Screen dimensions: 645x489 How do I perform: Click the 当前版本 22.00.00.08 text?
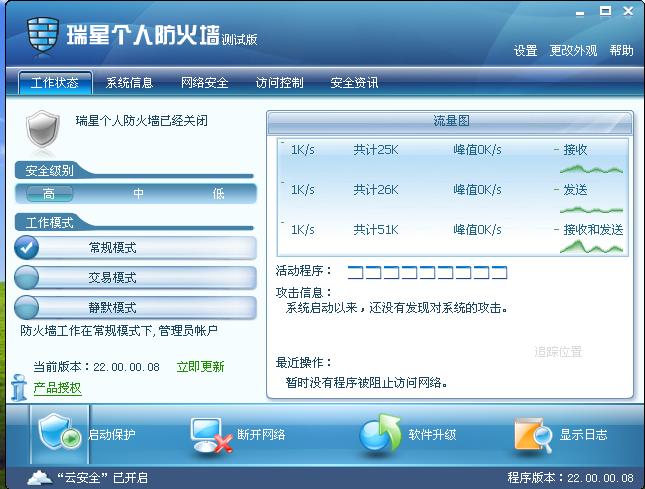[x=96, y=366]
